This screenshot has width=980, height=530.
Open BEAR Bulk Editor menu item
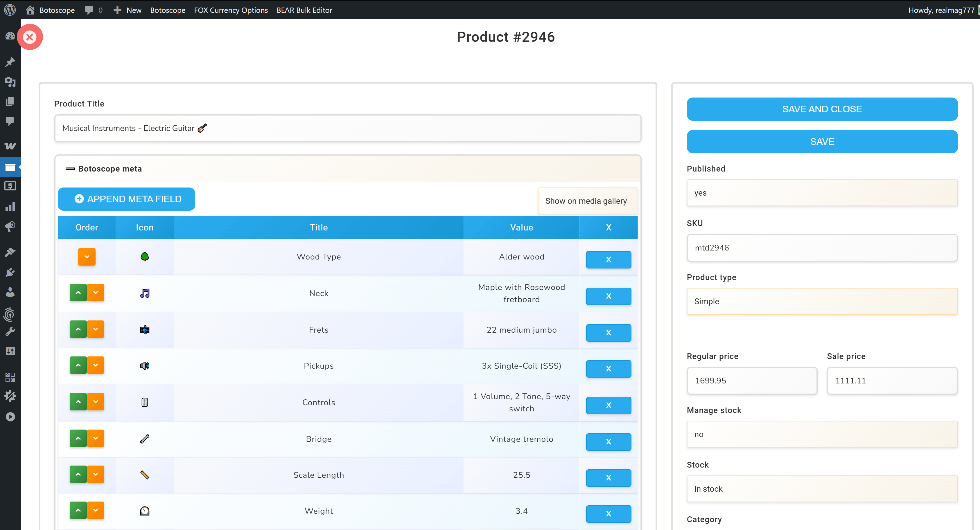coord(304,10)
